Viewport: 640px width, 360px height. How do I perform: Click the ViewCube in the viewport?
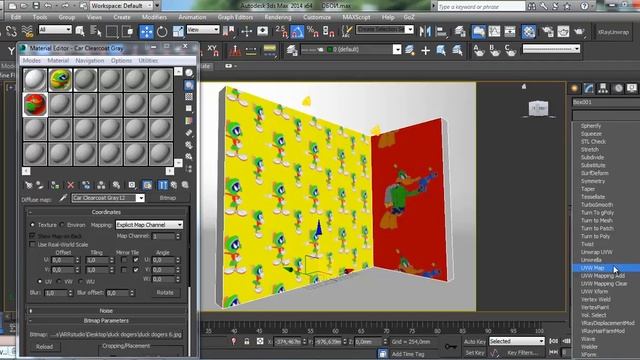point(538,108)
